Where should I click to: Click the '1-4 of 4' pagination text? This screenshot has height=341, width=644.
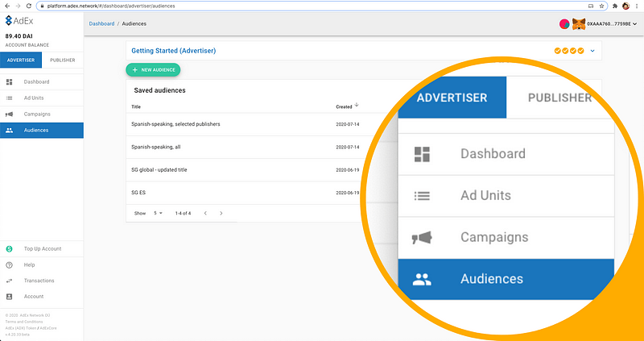183,213
